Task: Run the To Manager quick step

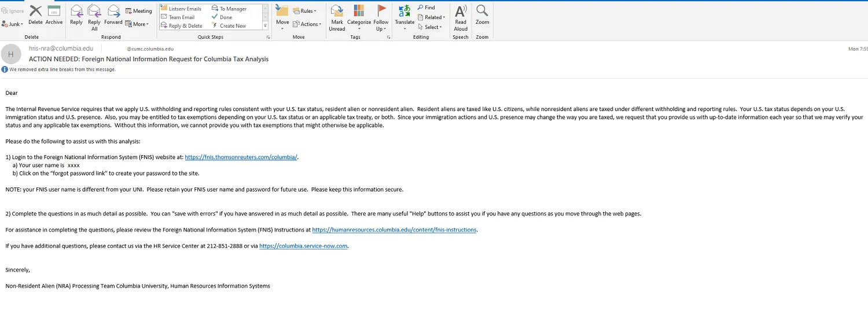Action: tap(229, 9)
